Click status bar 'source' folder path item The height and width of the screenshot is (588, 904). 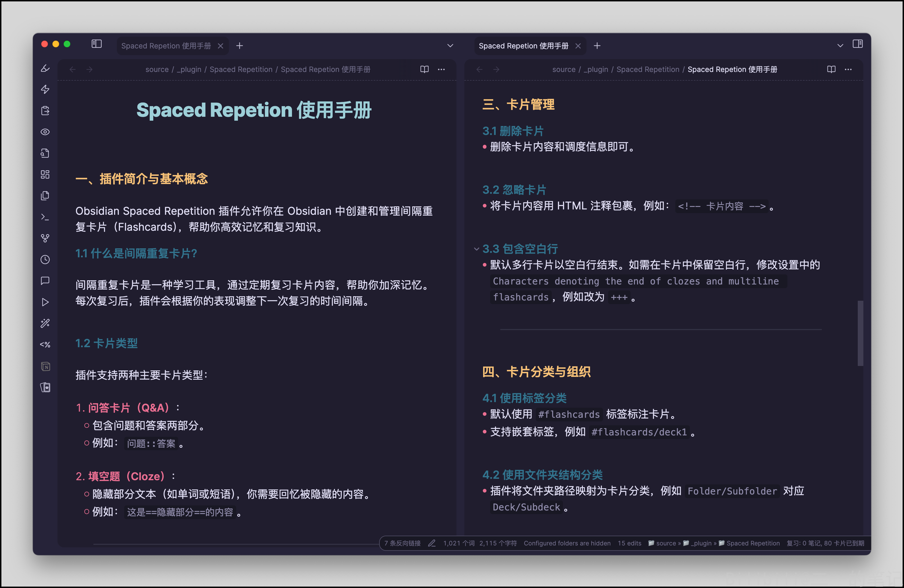[x=662, y=543]
